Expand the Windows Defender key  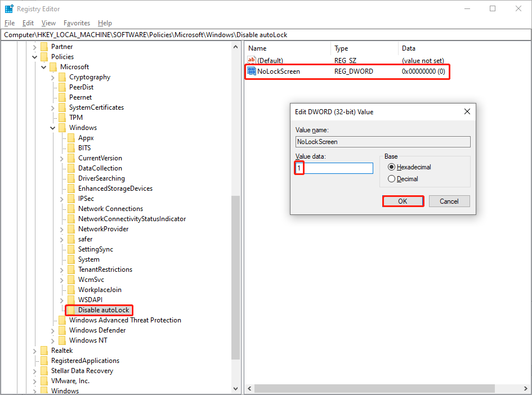[53, 331]
